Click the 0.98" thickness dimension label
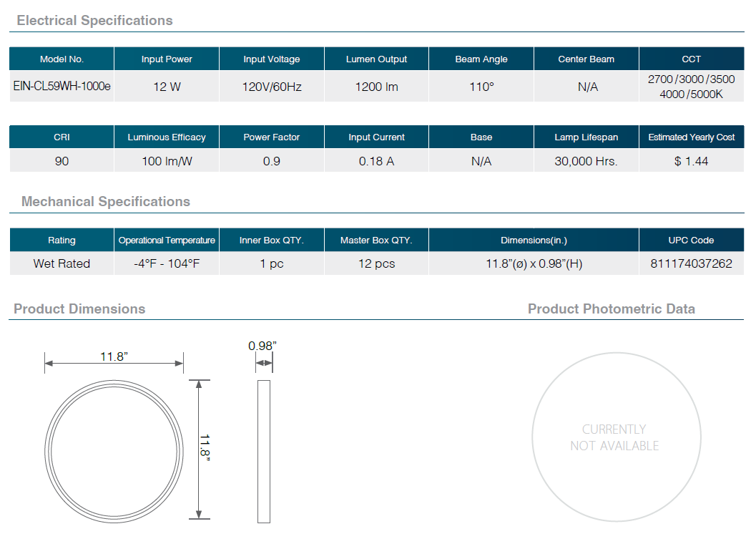Image resolution: width=756 pixels, height=539 pixels. [x=262, y=346]
